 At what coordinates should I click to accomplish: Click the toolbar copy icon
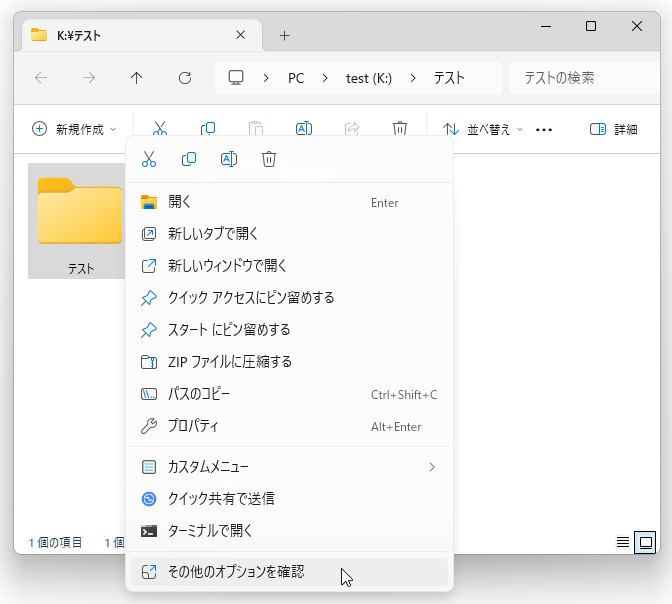tap(208, 129)
